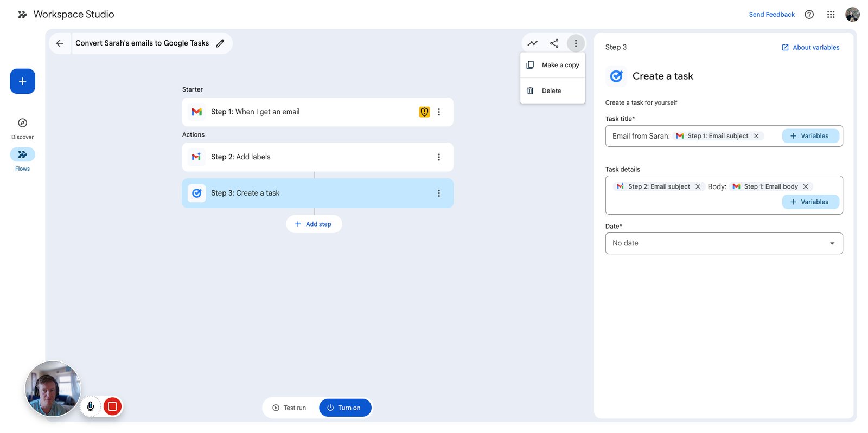Click the Add step button
The image size is (868, 433).
click(314, 224)
